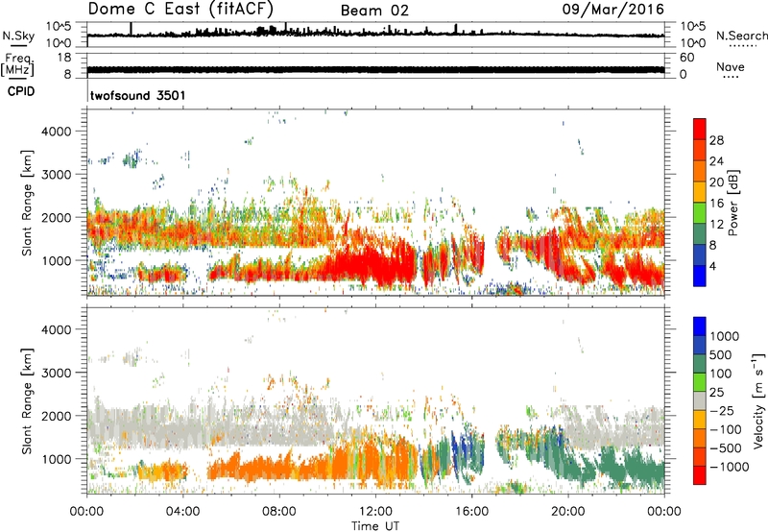Viewport: 768px width, 532px height.
Task: Select the "Beam 02" heading
Action: tap(374, 11)
